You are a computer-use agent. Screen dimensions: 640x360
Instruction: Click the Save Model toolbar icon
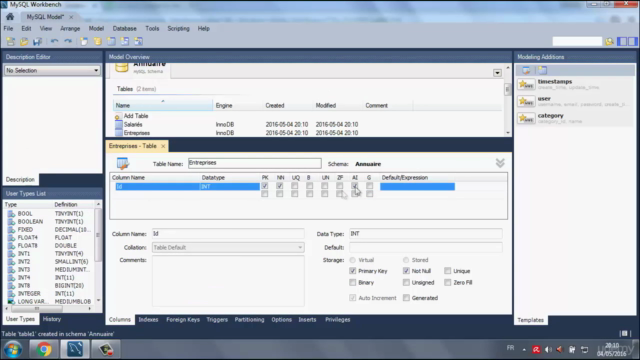click(38, 41)
